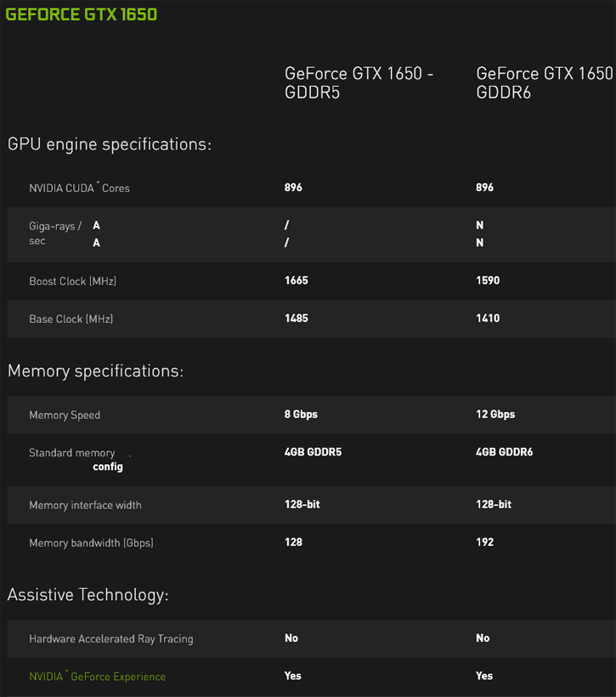Click the 12 Gbps memory speed value

tap(495, 414)
